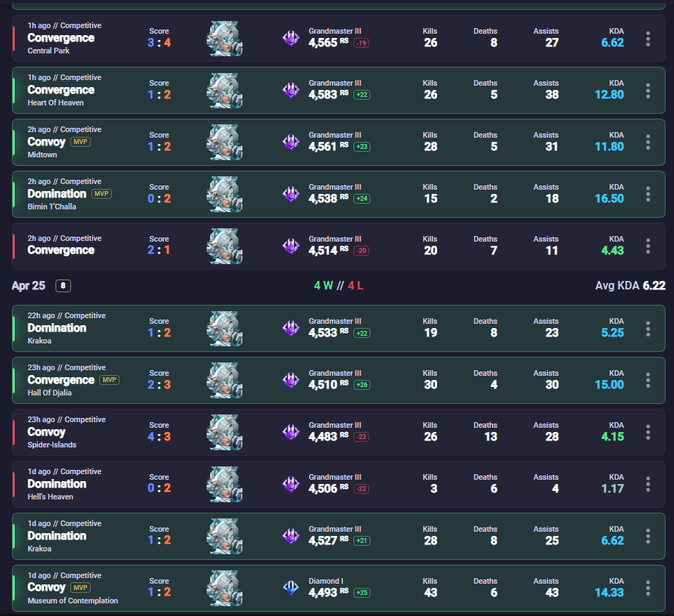Click the +25 RS change badge

coord(362,593)
